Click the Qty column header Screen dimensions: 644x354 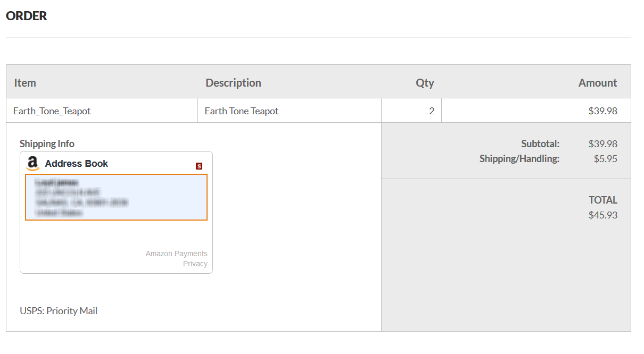click(425, 83)
